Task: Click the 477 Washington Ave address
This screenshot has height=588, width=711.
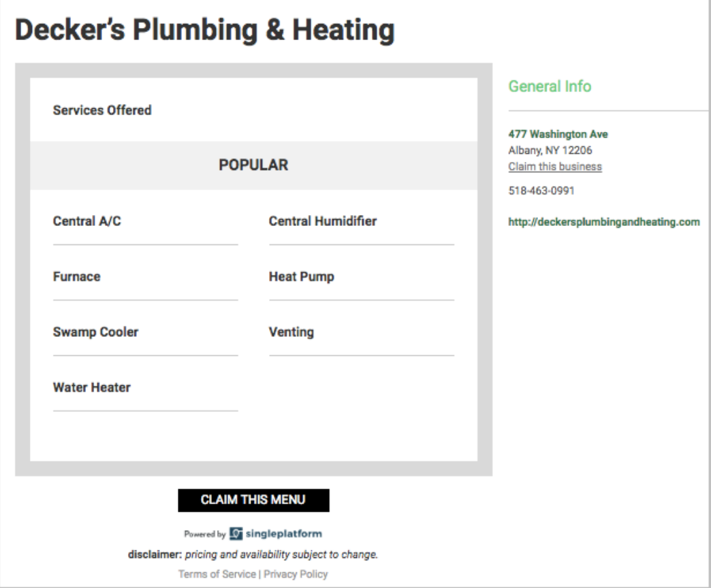Action: (x=558, y=134)
